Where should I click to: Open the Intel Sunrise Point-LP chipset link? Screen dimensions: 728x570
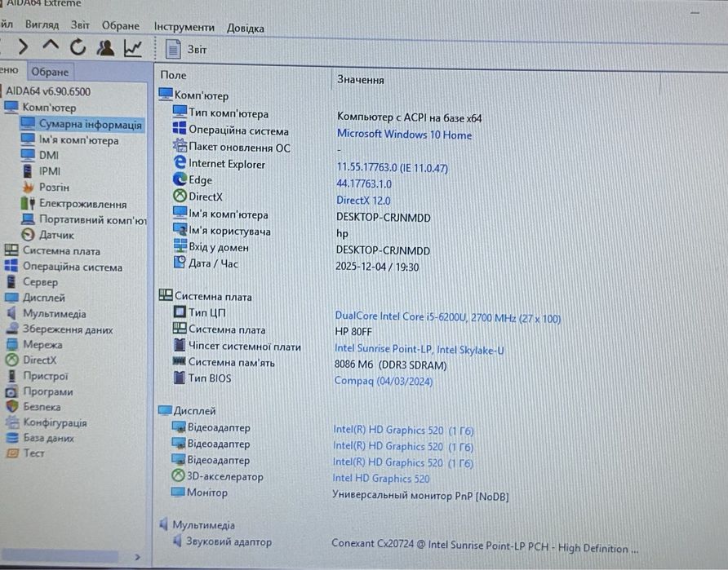pos(419,349)
